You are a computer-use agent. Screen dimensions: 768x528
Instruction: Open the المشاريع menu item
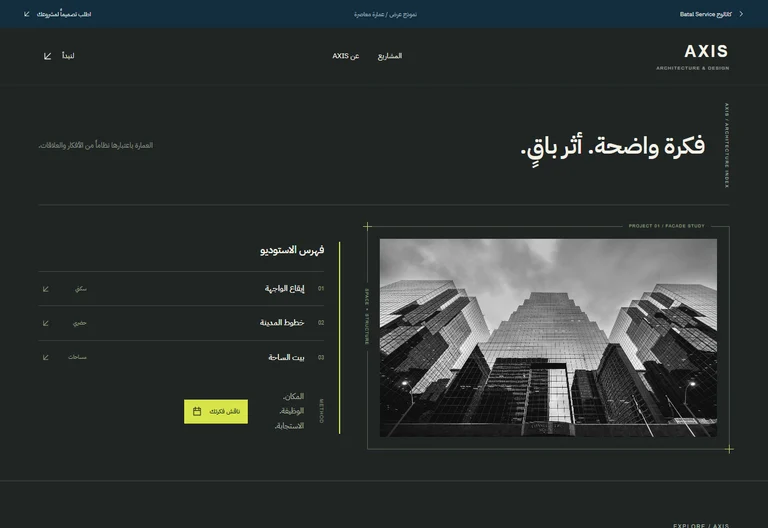[x=390, y=56]
